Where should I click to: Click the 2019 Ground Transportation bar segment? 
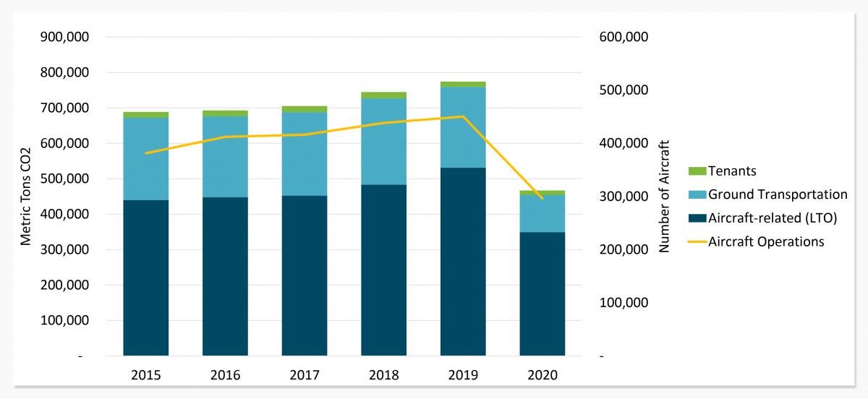point(463,127)
